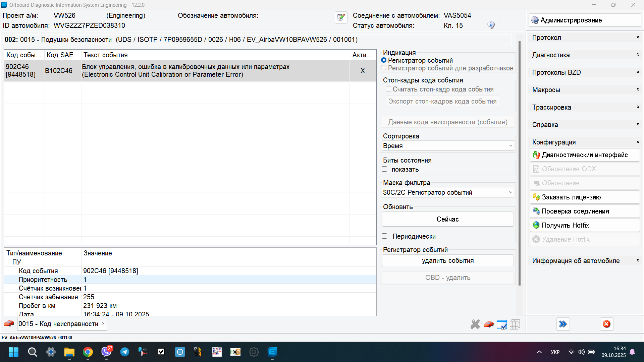Click the vehicle status info icon
This screenshot has height=362, width=644.
point(491,25)
